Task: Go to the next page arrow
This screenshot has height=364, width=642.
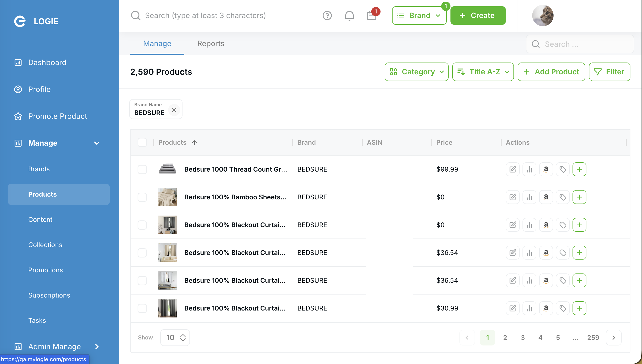Action: (614, 338)
